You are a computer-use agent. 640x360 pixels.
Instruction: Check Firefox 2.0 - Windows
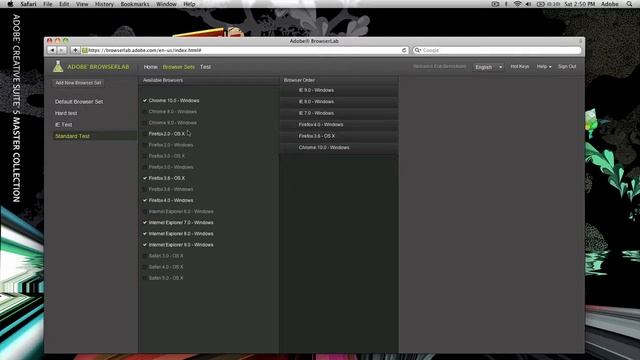pyautogui.click(x=145, y=145)
